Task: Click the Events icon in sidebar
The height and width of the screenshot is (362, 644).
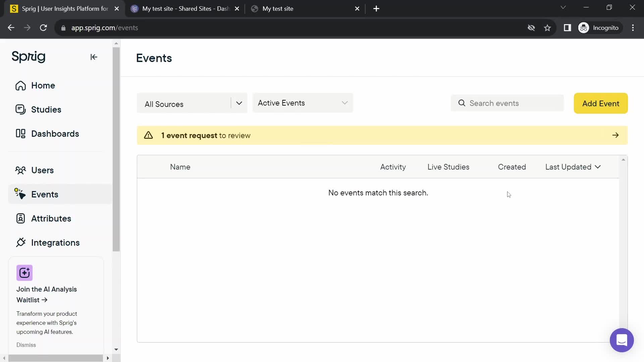Action: (x=20, y=194)
